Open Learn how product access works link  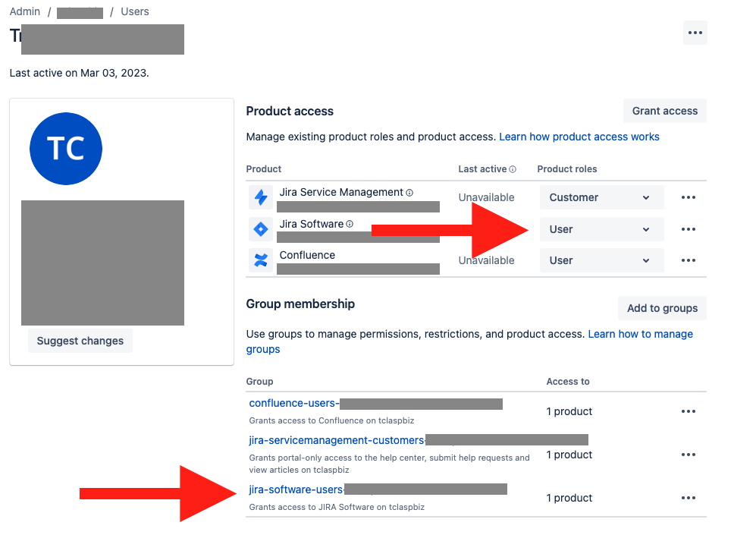[x=579, y=137]
